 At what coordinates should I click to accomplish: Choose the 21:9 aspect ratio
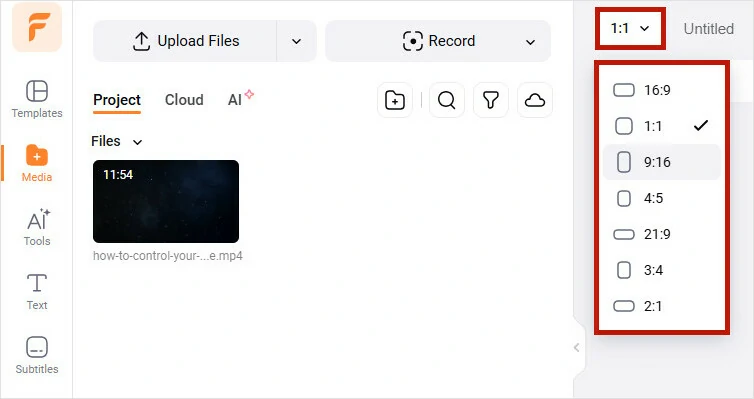pos(661,234)
